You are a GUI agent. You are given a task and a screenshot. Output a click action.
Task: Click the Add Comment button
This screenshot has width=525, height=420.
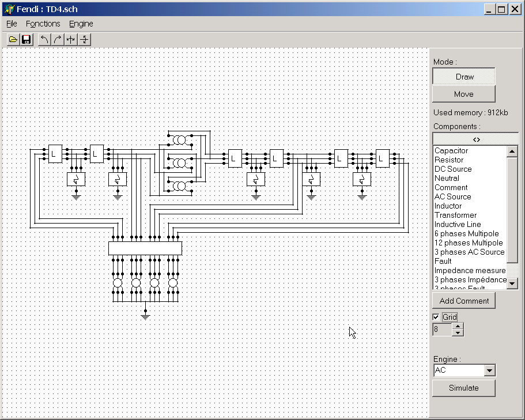pos(464,301)
